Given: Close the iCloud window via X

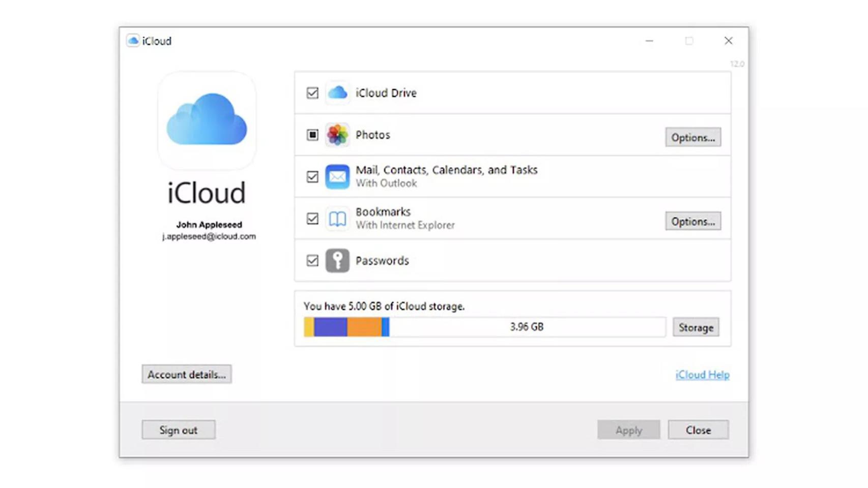Looking at the screenshot, I should point(729,41).
